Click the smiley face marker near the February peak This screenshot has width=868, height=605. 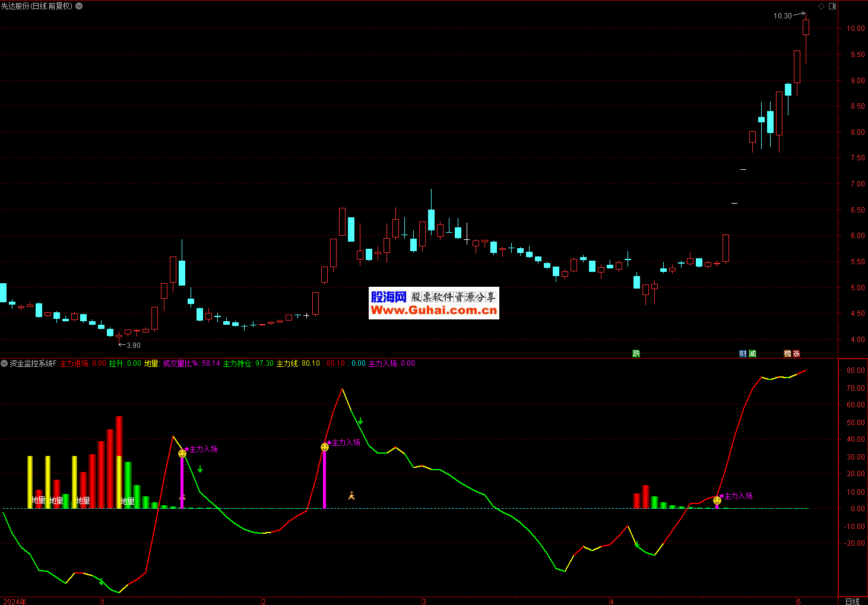coord(325,447)
